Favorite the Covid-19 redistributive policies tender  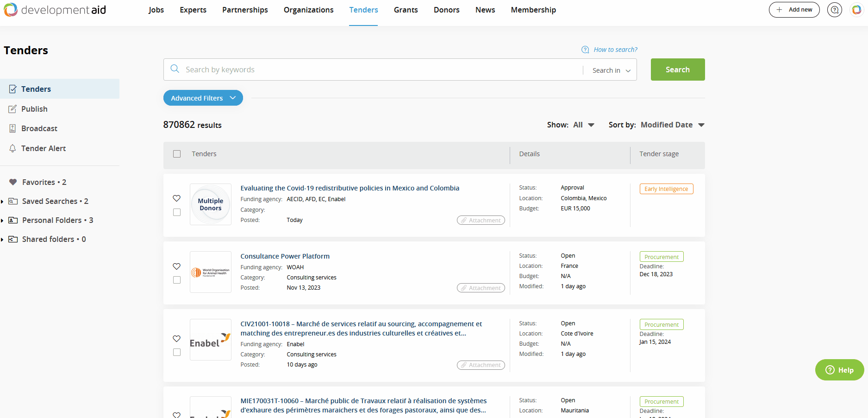click(x=176, y=198)
